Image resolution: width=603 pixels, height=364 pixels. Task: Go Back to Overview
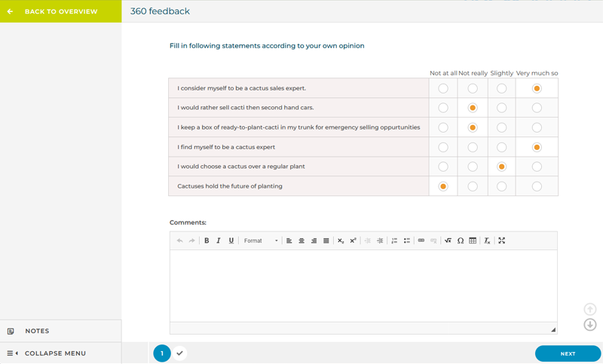click(61, 11)
